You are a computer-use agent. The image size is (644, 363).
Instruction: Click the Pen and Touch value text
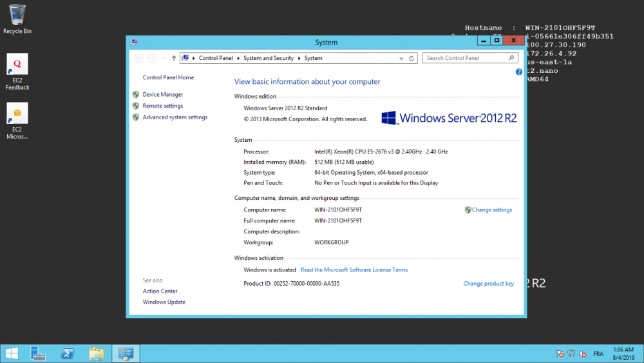pyautogui.click(x=376, y=183)
